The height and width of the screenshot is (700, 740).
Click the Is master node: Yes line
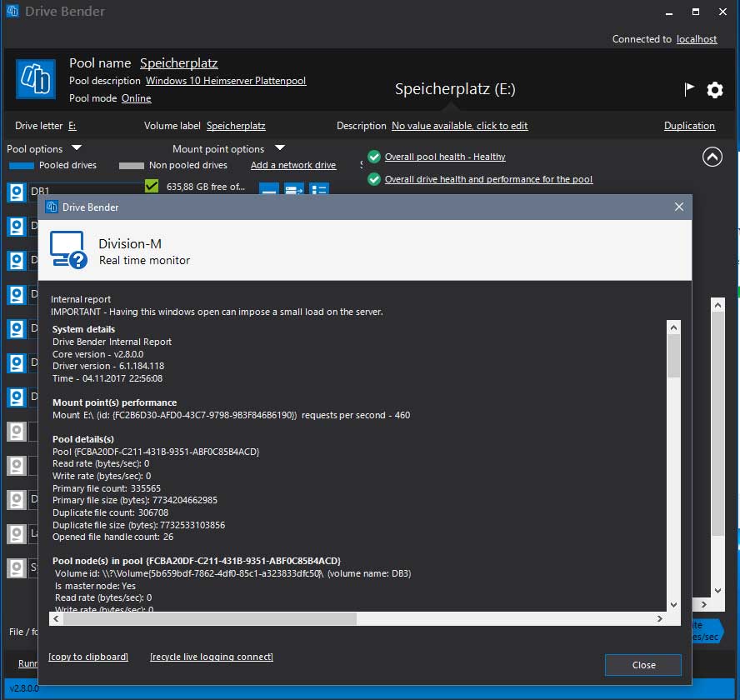(95, 586)
